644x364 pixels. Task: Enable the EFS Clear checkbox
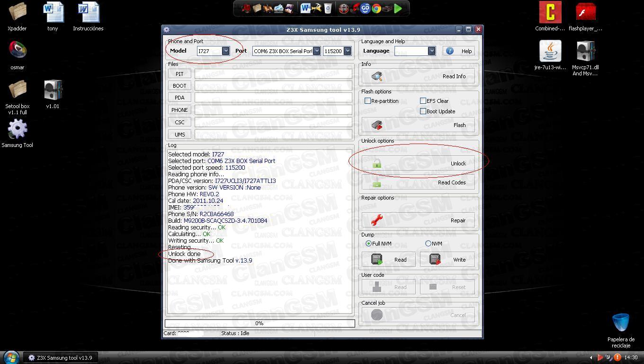click(423, 101)
